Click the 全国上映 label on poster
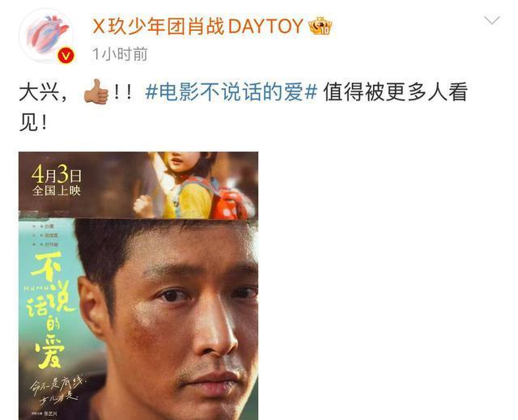This screenshot has width=518, height=420. coord(56,190)
